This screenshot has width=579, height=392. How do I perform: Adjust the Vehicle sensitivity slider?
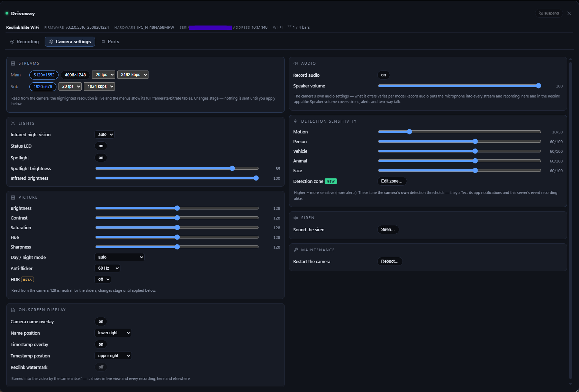(460, 151)
